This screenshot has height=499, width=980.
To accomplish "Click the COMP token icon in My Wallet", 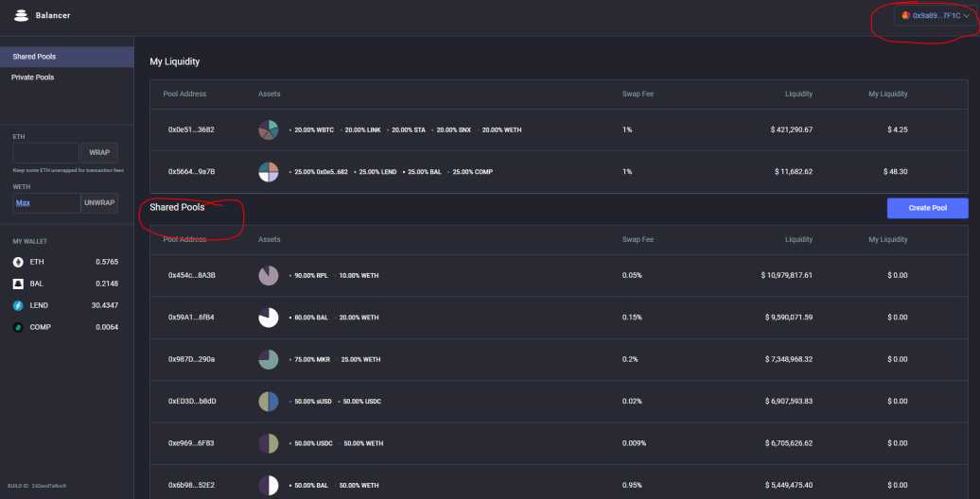I will (18, 327).
